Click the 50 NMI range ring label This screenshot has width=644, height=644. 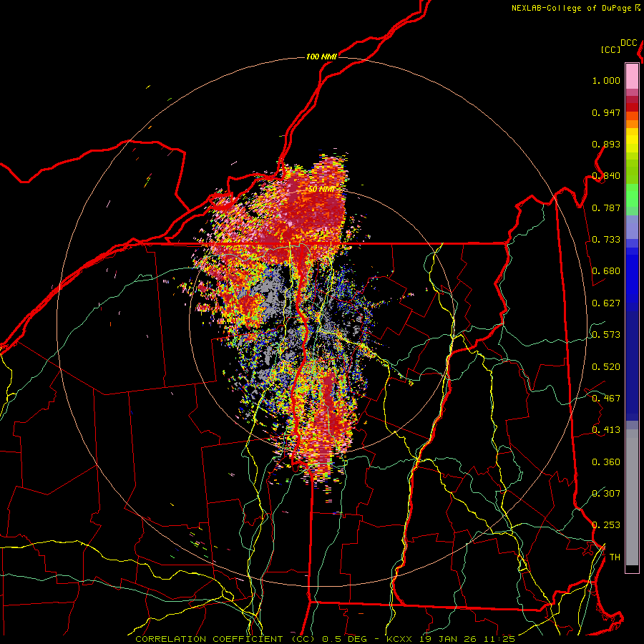(321, 190)
